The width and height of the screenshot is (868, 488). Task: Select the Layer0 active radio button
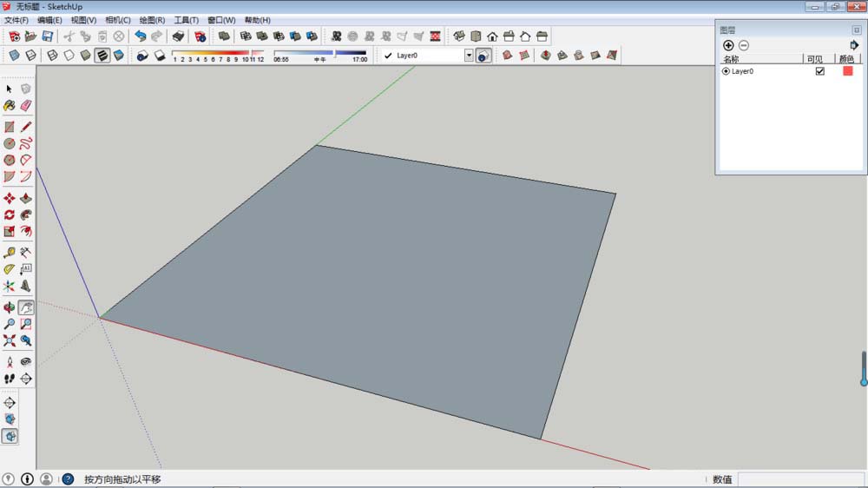pos(726,71)
